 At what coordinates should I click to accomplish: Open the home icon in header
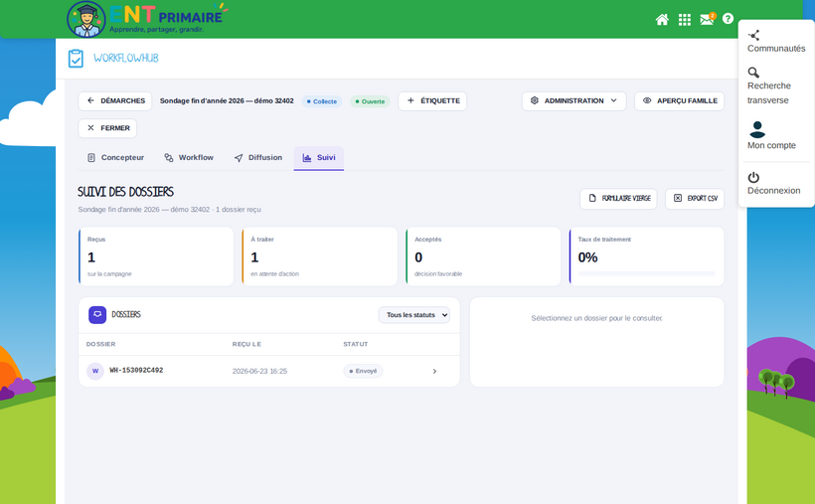click(x=662, y=20)
